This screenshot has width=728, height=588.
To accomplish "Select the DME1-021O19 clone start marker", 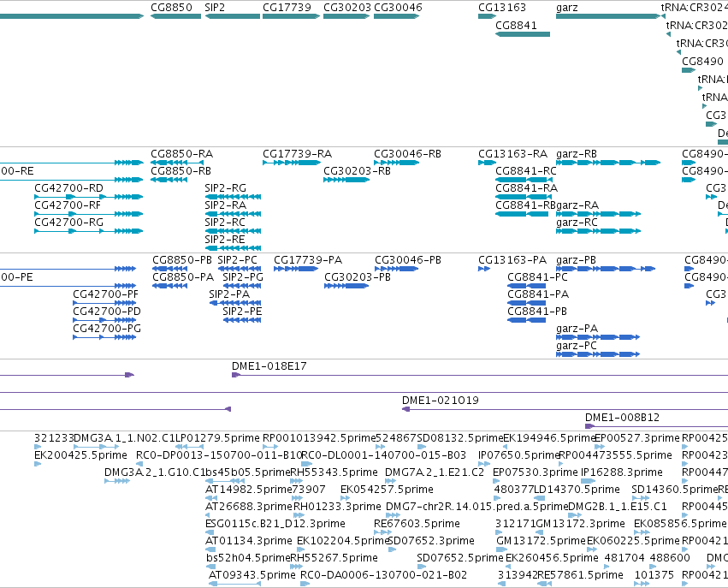I will coord(405,410).
